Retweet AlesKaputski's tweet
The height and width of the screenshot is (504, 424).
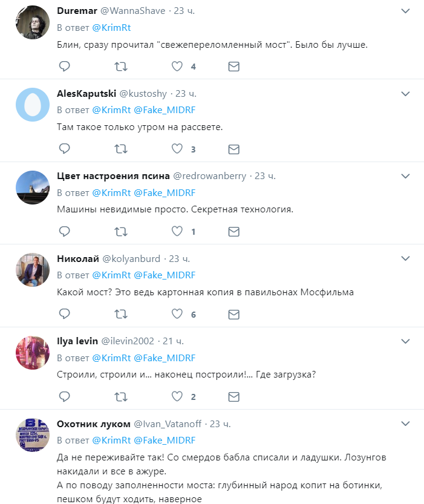click(x=121, y=149)
